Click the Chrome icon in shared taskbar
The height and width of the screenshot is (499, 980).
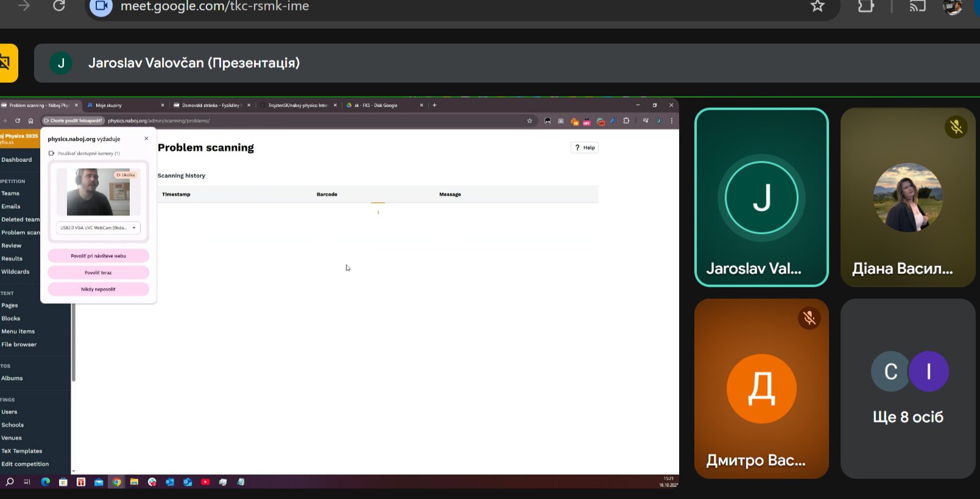(116, 482)
